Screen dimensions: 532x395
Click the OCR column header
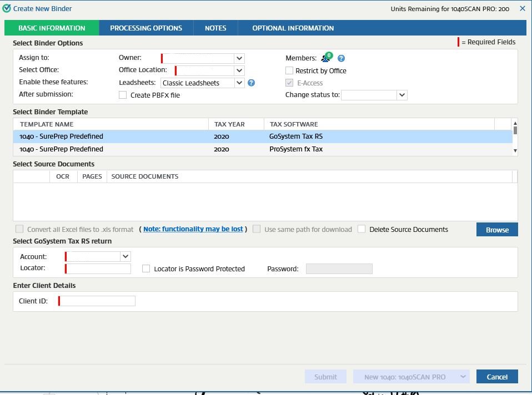pos(64,176)
